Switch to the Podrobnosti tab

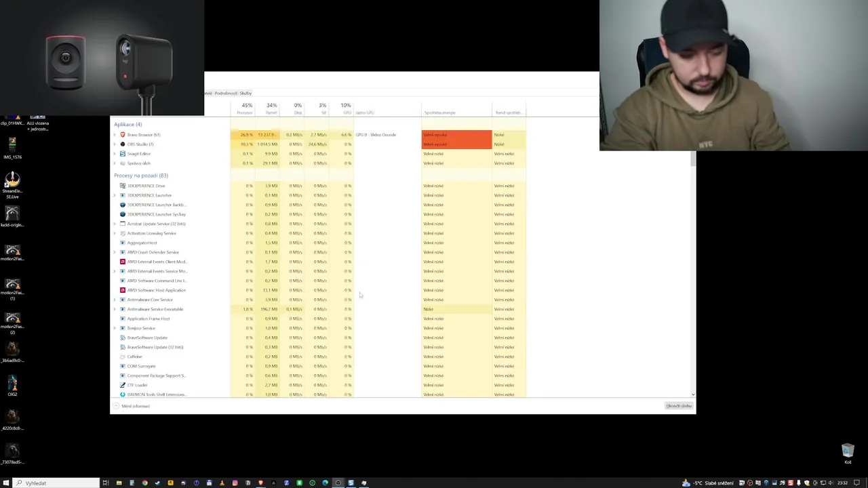point(226,93)
